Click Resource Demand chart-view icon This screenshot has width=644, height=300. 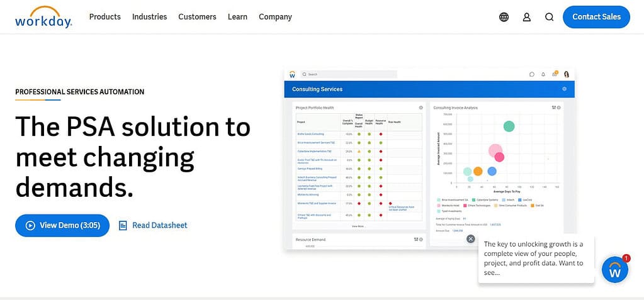[x=416, y=239]
